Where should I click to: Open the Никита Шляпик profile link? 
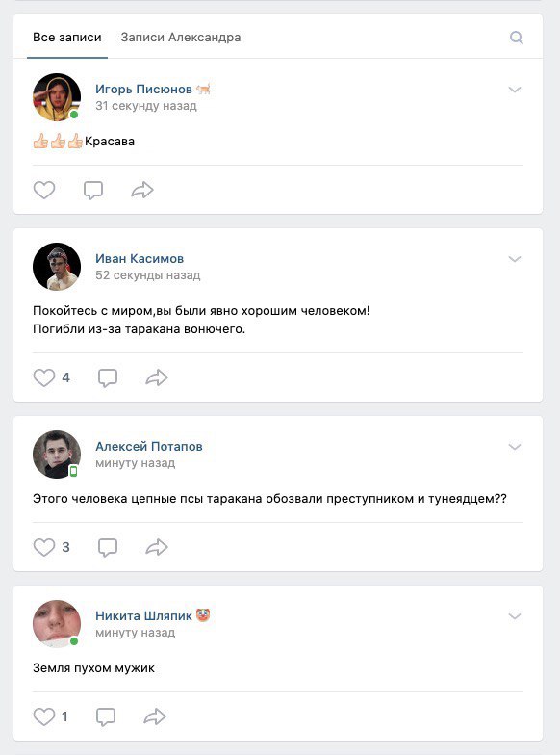coord(143,616)
